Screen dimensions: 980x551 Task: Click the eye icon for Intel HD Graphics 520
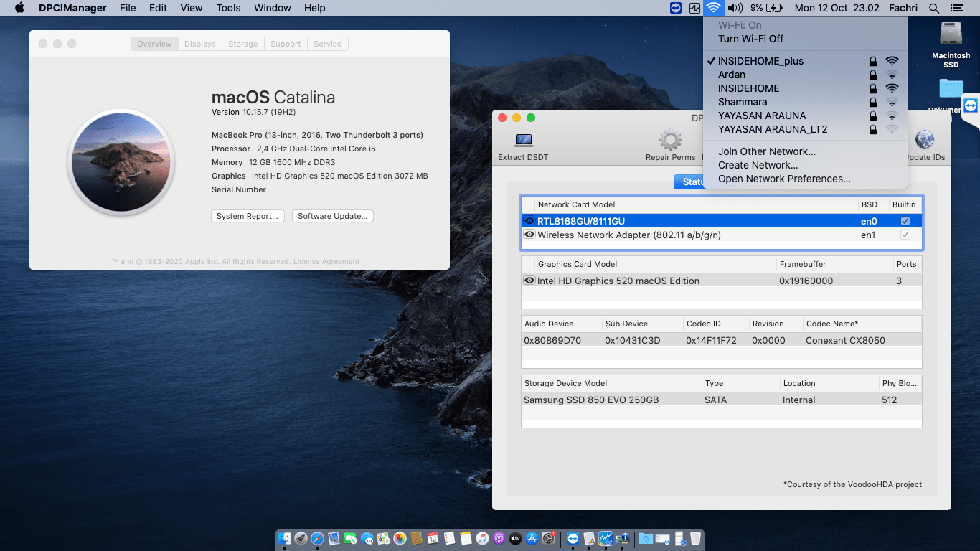click(x=529, y=281)
